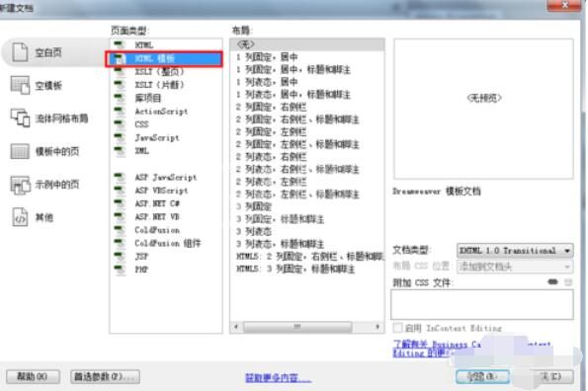Open the 流体网格布局 category icon
Screen dimensions: 588x391
(x=20, y=117)
